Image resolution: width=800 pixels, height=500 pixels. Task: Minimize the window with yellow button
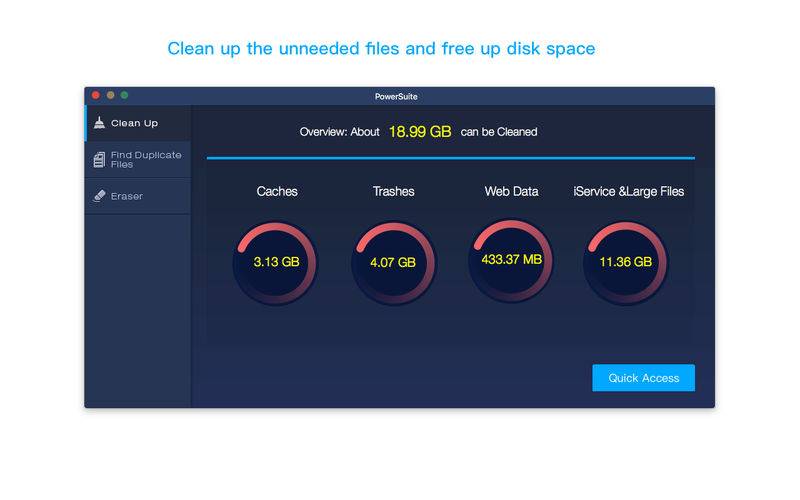pos(110,95)
